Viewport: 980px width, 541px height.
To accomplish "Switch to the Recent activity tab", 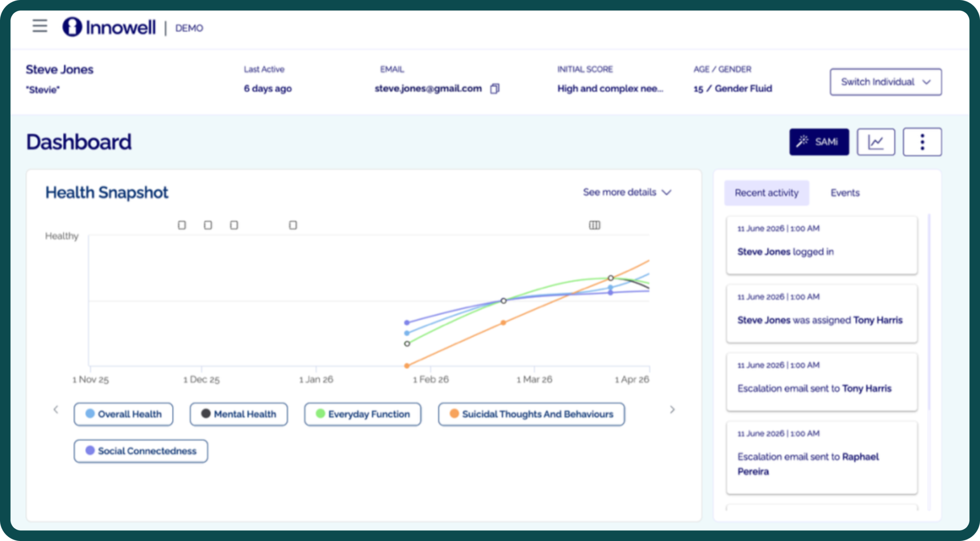I will click(x=766, y=193).
